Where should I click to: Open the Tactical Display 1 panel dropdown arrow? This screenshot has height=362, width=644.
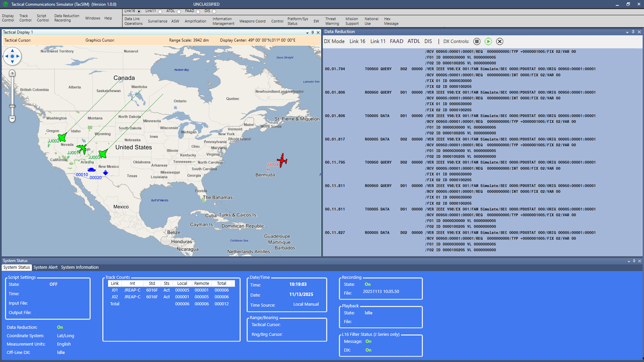pos(307,33)
